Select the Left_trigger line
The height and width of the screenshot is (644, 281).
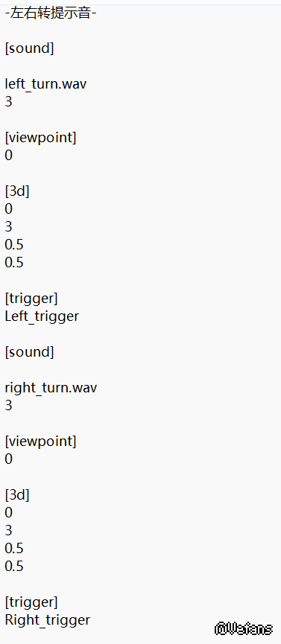click(42, 316)
